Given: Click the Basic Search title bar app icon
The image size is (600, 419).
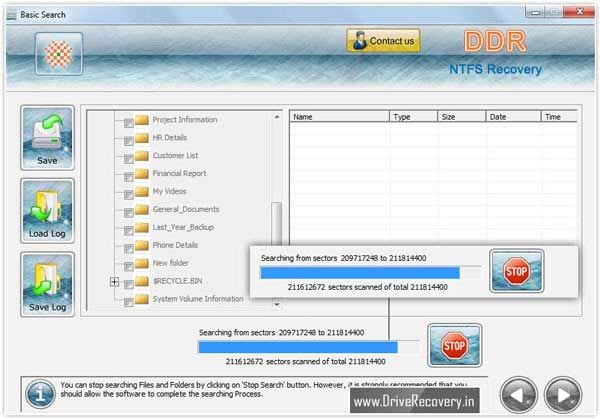Looking at the screenshot, I should [x=11, y=15].
